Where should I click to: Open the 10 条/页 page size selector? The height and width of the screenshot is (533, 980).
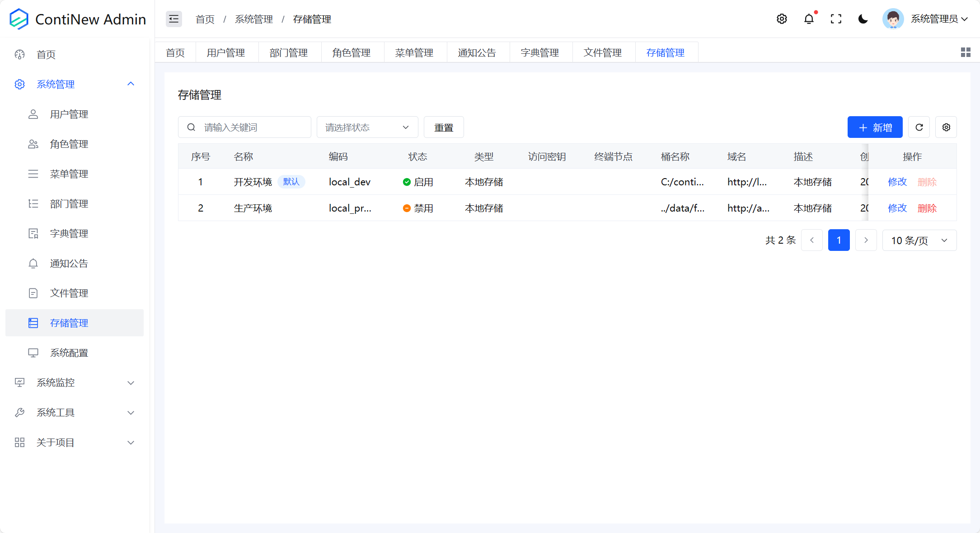point(919,241)
